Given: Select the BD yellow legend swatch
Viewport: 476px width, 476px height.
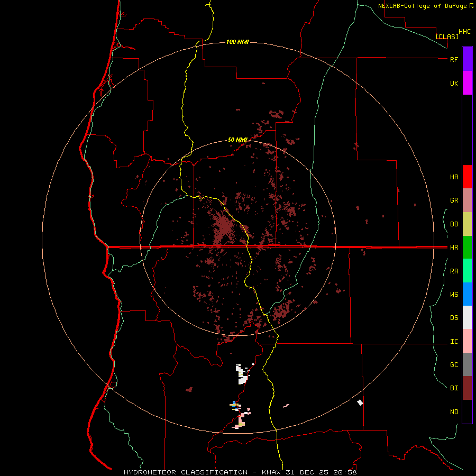Looking at the screenshot, I should pos(467,224).
